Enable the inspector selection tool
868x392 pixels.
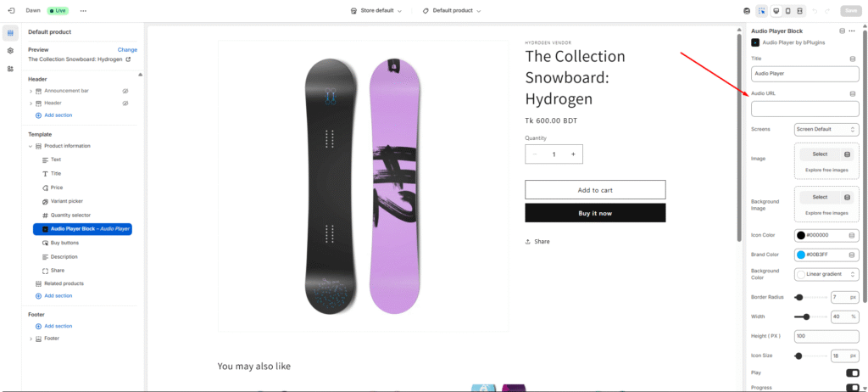[x=761, y=10]
